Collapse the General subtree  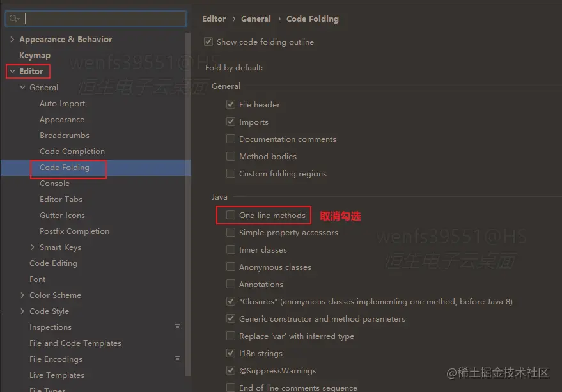point(22,87)
